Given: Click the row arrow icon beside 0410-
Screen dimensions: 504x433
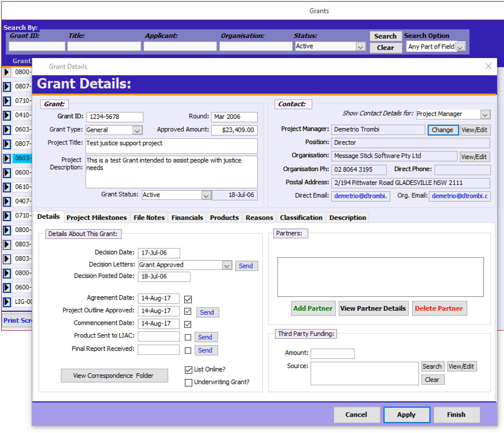Looking at the screenshot, I should tap(7, 115).
